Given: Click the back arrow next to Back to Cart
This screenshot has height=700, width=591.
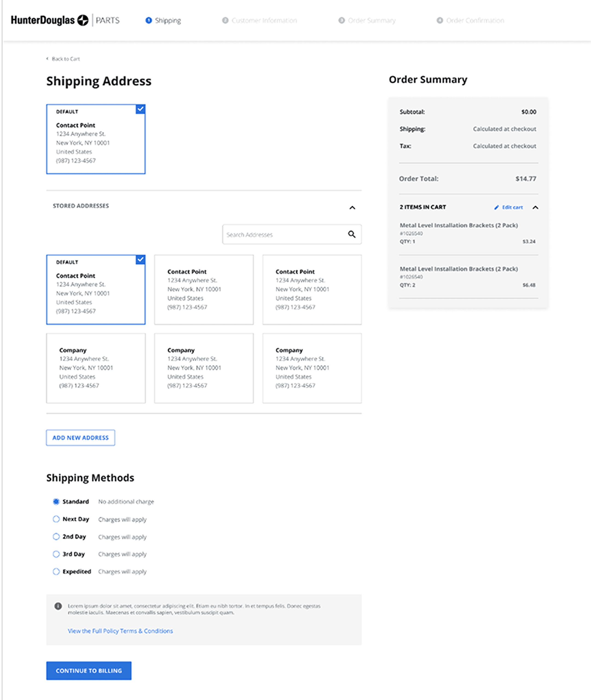Looking at the screenshot, I should [47, 59].
